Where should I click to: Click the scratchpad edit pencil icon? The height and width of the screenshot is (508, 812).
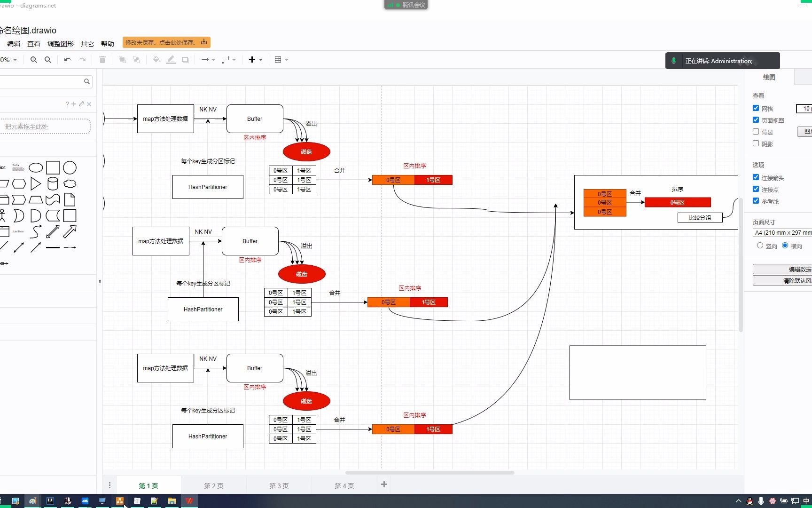[x=81, y=104]
